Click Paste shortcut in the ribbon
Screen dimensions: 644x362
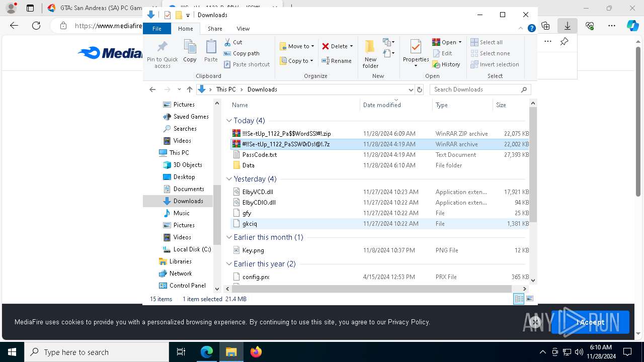[247, 64]
